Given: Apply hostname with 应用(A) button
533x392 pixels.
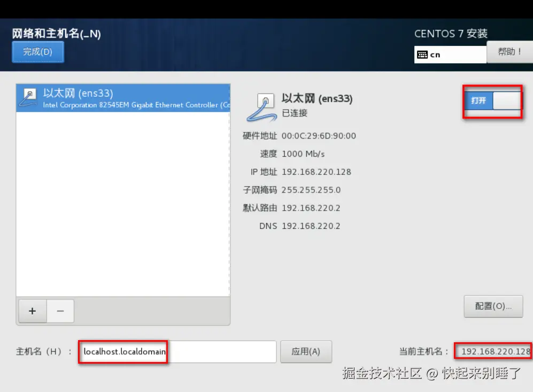Looking at the screenshot, I should click(306, 351).
